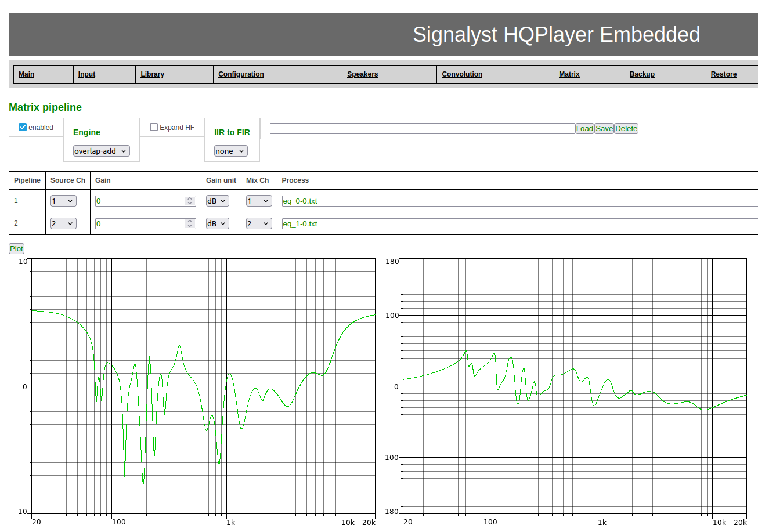
Task: Click the IIR to FIR label
Action: click(232, 132)
